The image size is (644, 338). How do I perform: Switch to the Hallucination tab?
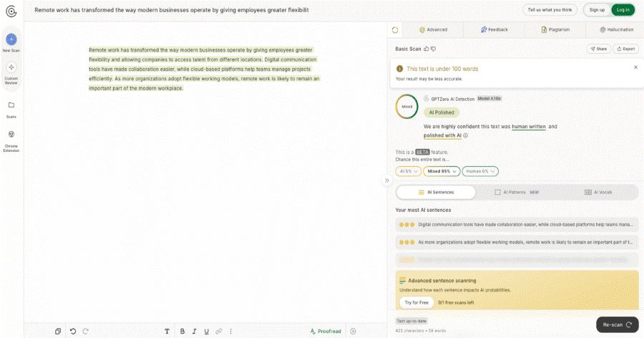point(617,29)
